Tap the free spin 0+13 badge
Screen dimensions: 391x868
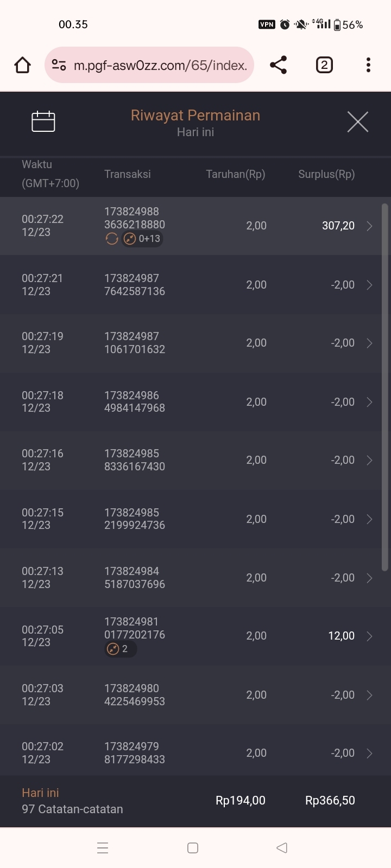(x=142, y=239)
